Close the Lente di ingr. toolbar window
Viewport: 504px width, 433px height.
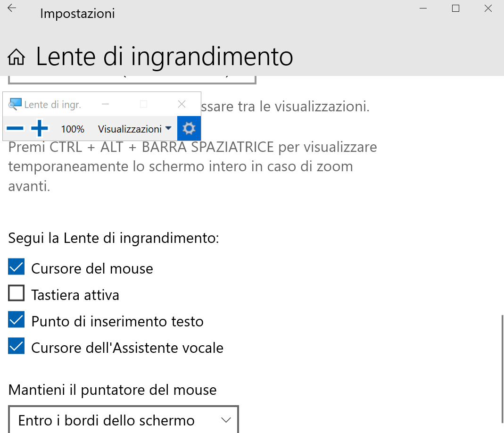click(182, 104)
